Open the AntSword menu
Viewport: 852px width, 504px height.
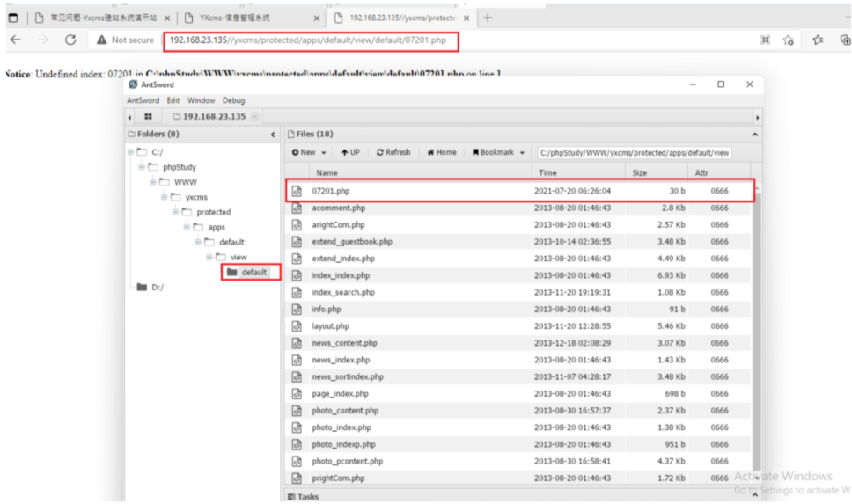143,100
